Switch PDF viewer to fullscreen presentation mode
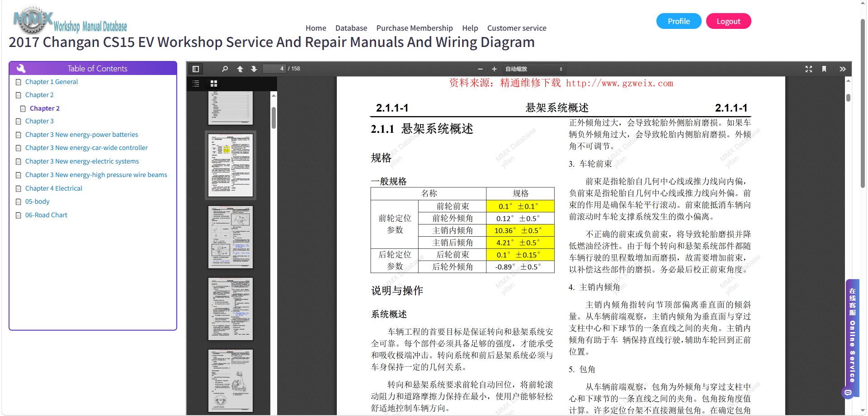Viewport: 868px width, 416px height. coord(809,69)
